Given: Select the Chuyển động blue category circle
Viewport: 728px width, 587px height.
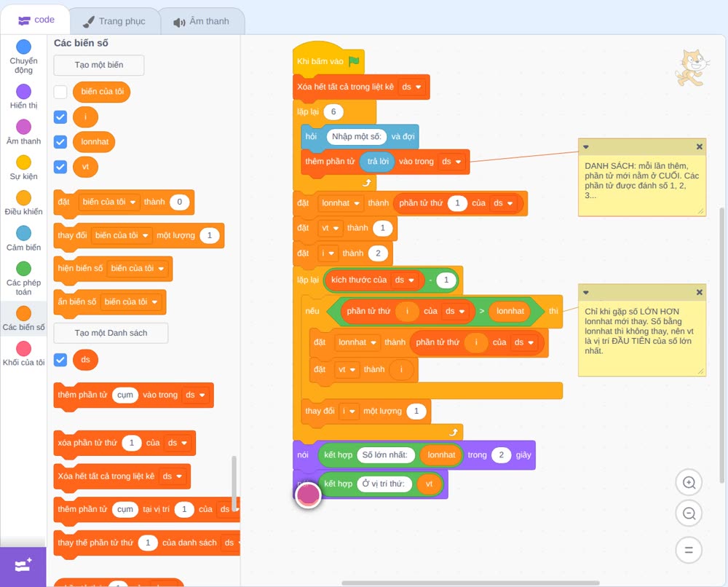Looking at the screenshot, I should tap(24, 47).
